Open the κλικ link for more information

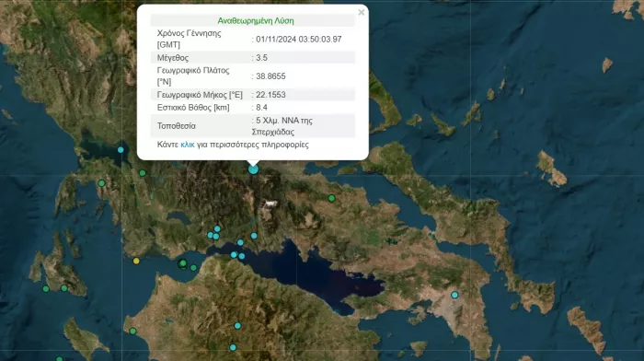pos(188,145)
